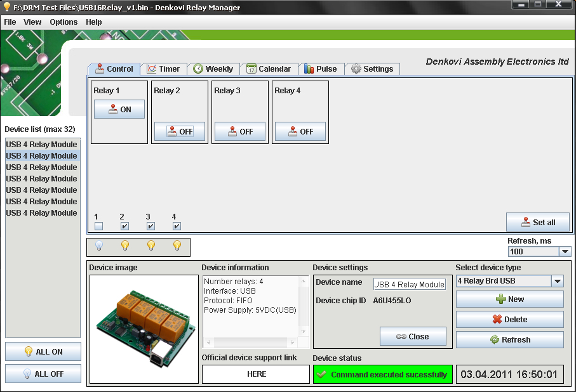Uncheck the relay 3 checkbox
This screenshot has height=392, width=576.
coord(151,226)
